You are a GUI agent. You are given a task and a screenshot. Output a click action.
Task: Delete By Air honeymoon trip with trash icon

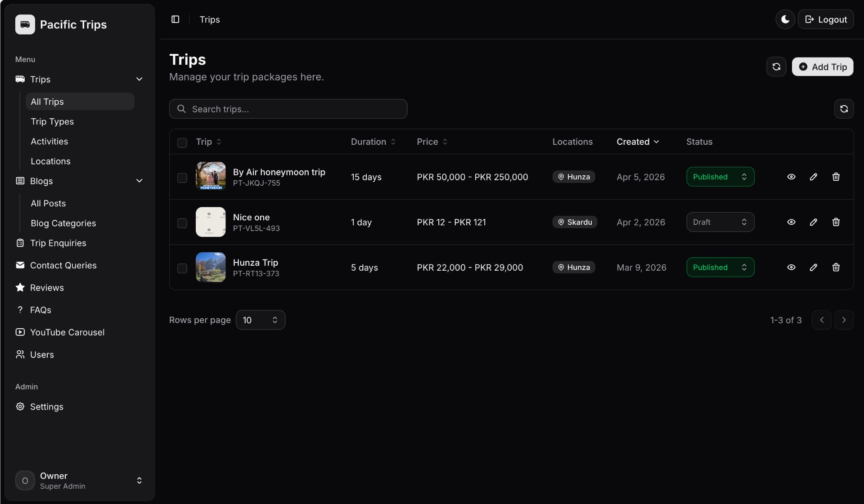coord(836,177)
